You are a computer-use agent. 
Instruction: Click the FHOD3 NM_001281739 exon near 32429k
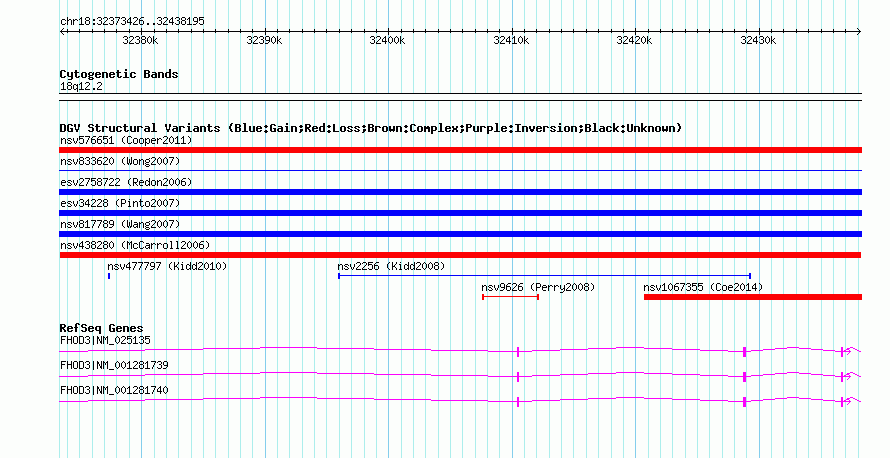(744, 377)
